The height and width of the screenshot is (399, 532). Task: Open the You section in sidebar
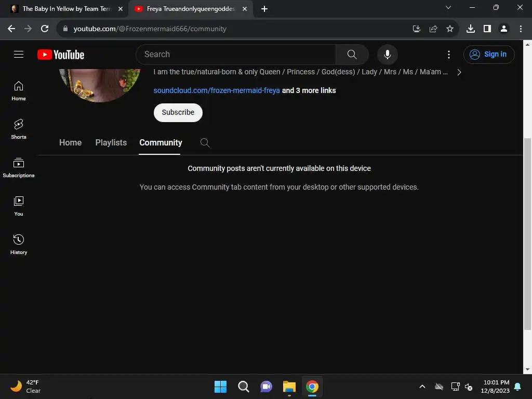click(19, 206)
